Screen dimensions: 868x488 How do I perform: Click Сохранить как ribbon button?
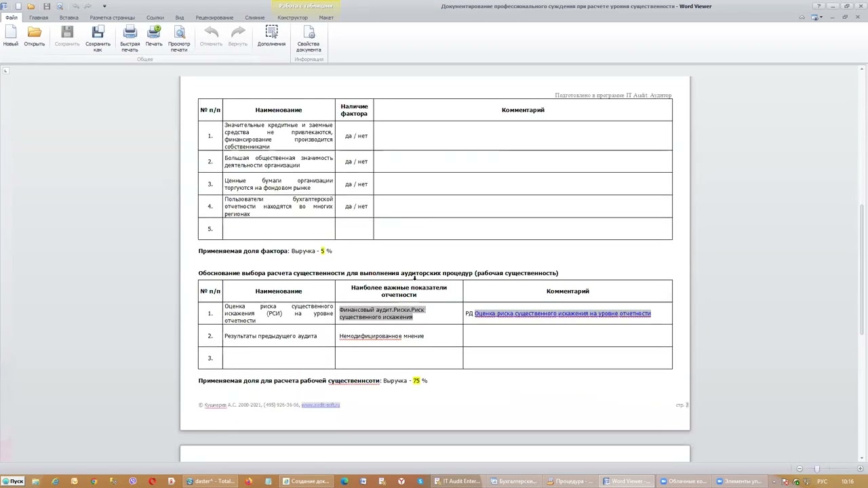click(98, 39)
